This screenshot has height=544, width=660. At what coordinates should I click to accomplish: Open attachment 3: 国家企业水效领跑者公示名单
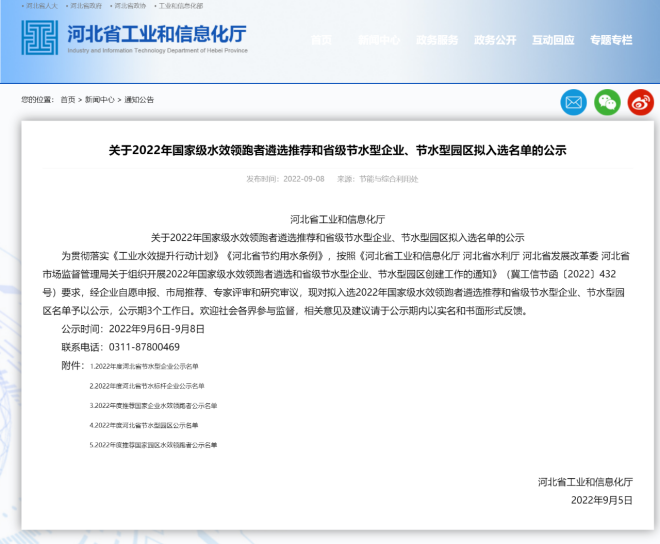(152, 405)
